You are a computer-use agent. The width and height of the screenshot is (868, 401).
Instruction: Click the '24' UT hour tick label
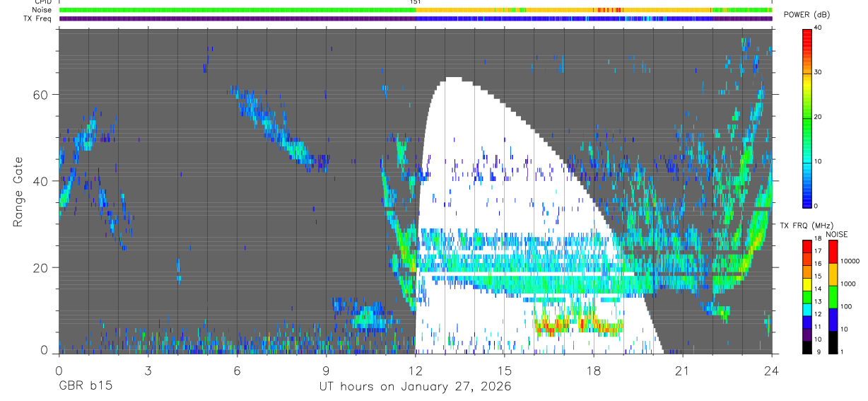tap(772, 370)
